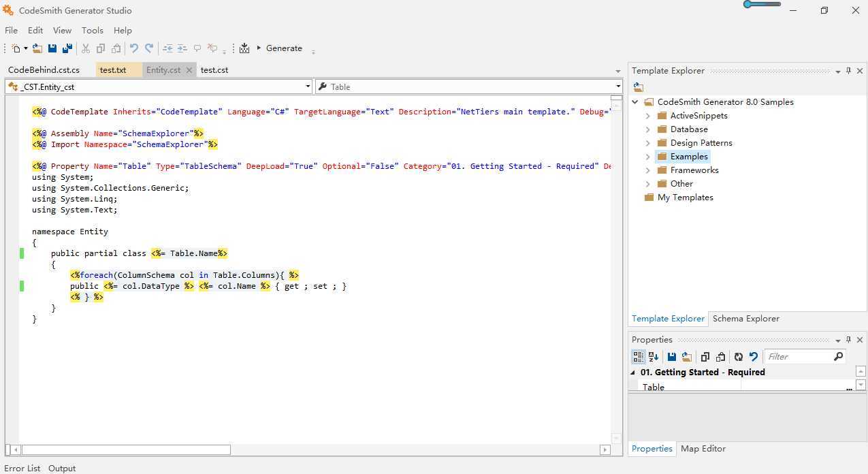Open the File menu

[x=12, y=30]
